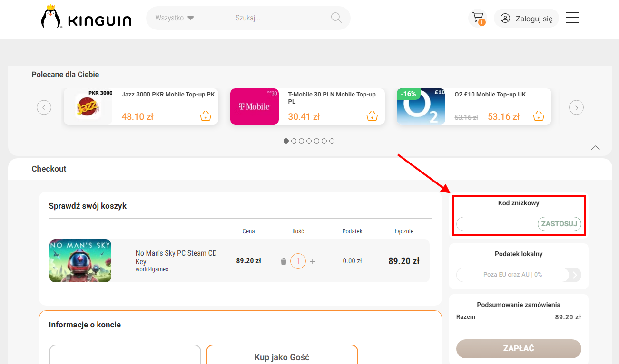The height and width of the screenshot is (364, 619).
Task: Add T-Mobile 30 PLN top-up to basket
Action: (372, 116)
